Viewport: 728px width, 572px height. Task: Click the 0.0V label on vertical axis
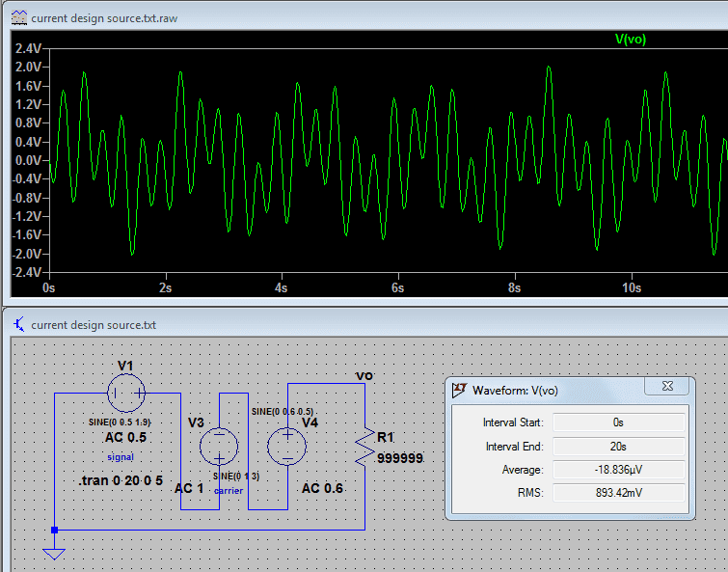pos(28,160)
